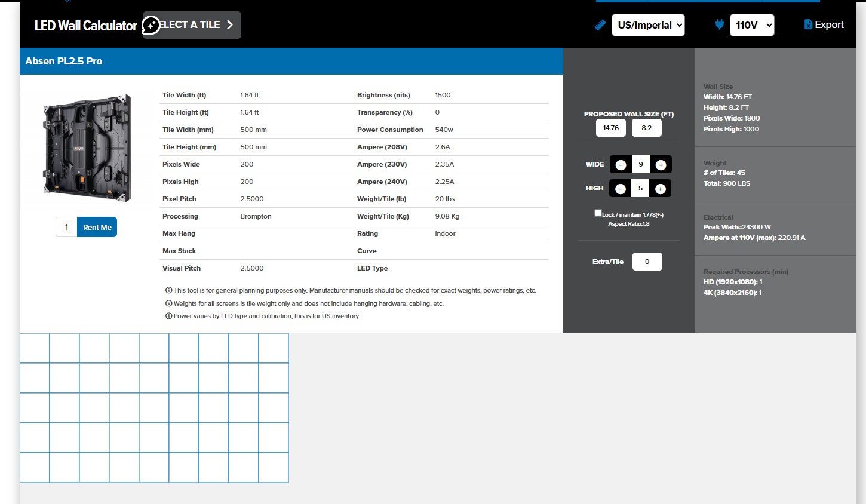Click the HIGH value field showing 5

[x=641, y=188]
